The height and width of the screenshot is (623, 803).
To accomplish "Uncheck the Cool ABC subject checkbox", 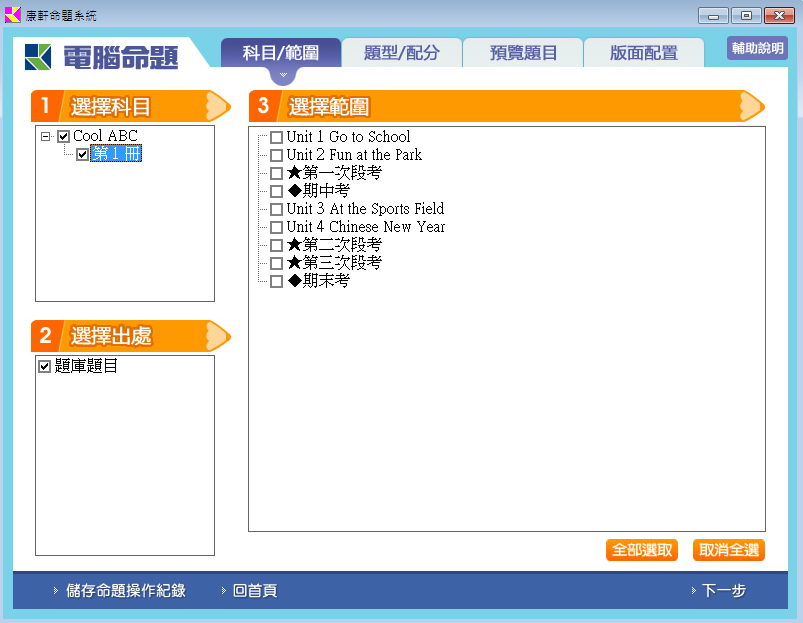I will pyautogui.click(x=64, y=136).
